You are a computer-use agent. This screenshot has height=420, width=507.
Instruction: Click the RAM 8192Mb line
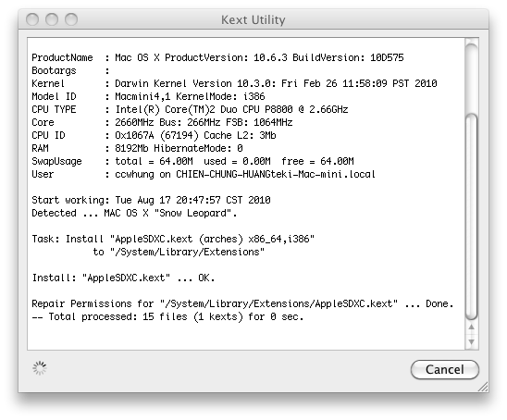(x=137, y=148)
